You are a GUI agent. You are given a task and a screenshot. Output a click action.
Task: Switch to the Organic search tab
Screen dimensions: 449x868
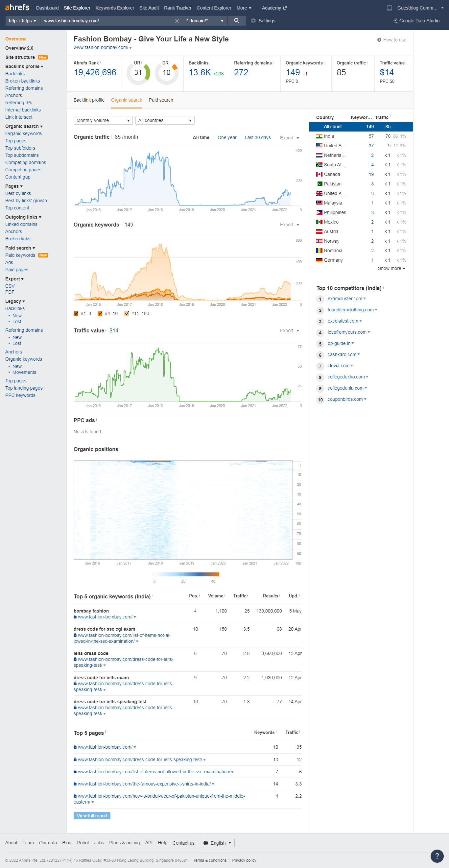pyautogui.click(x=127, y=100)
